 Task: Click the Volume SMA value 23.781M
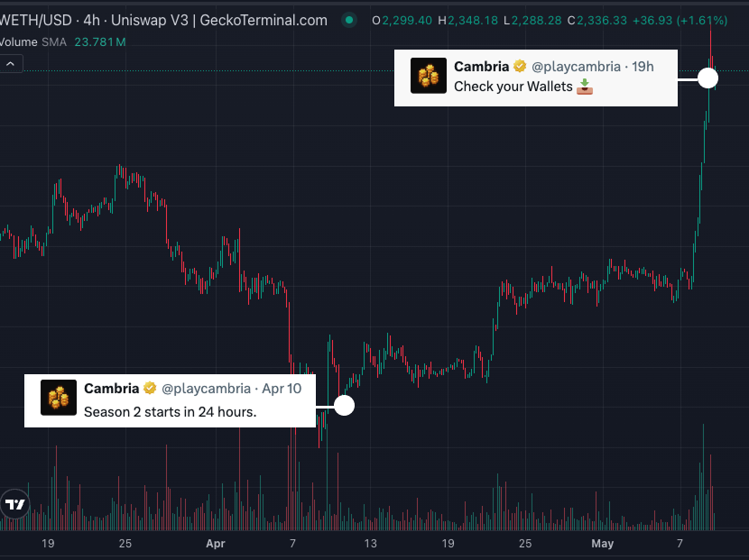100,42
